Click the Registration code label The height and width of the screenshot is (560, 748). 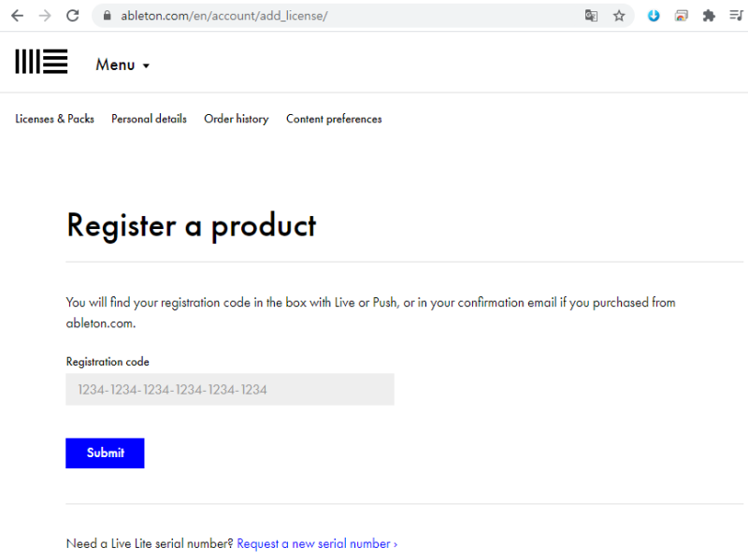click(108, 362)
